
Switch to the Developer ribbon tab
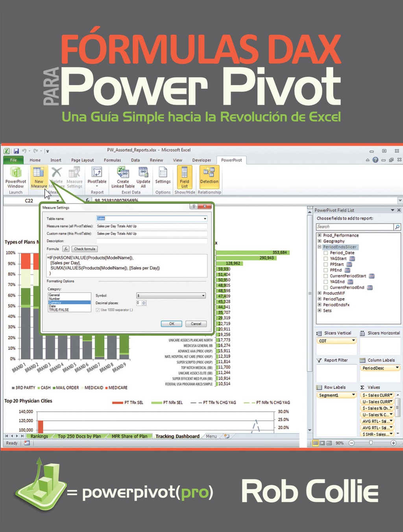coord(201,160)
